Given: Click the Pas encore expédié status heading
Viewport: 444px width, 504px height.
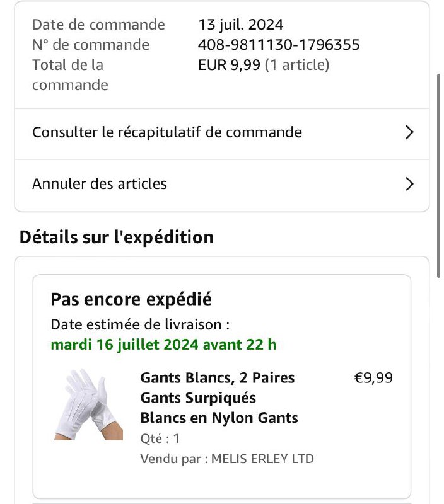Looking at the screenshot, I should tap(131, 300).
